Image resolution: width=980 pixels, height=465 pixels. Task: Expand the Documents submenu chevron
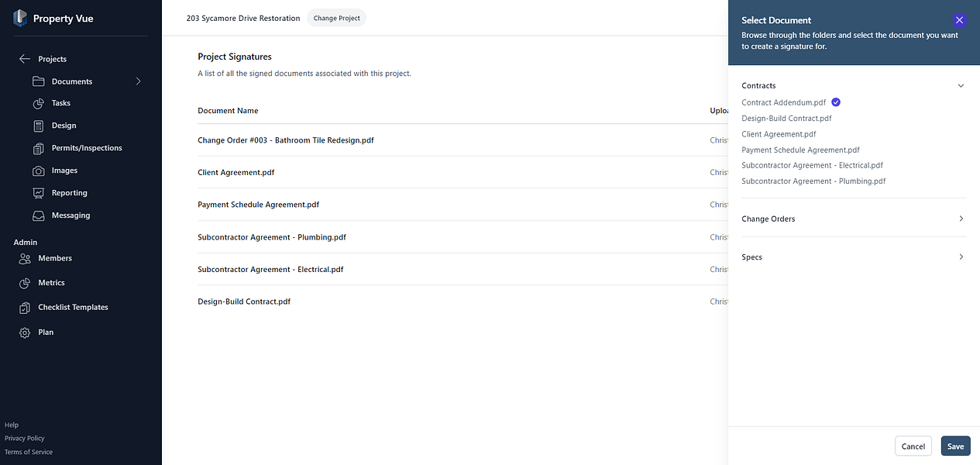(x=139, y=81)
